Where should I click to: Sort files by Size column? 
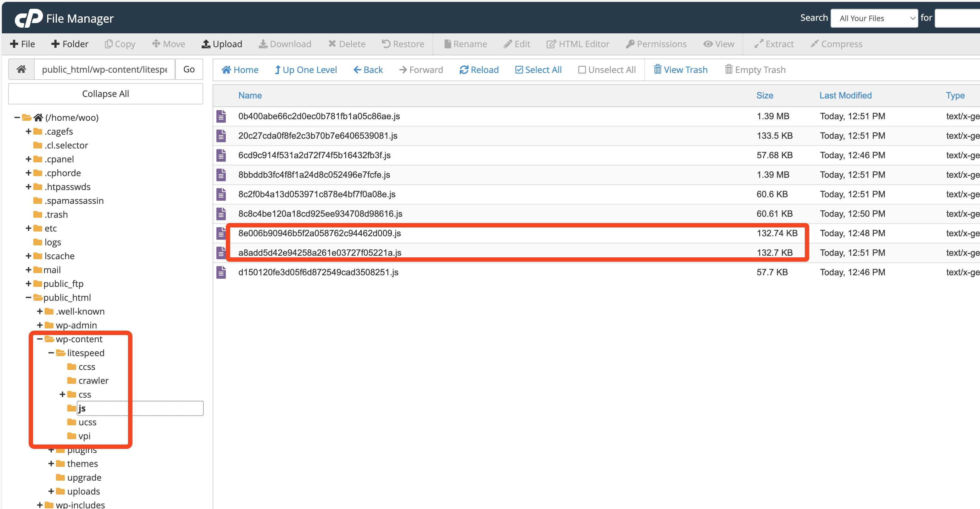pos(765,96)
